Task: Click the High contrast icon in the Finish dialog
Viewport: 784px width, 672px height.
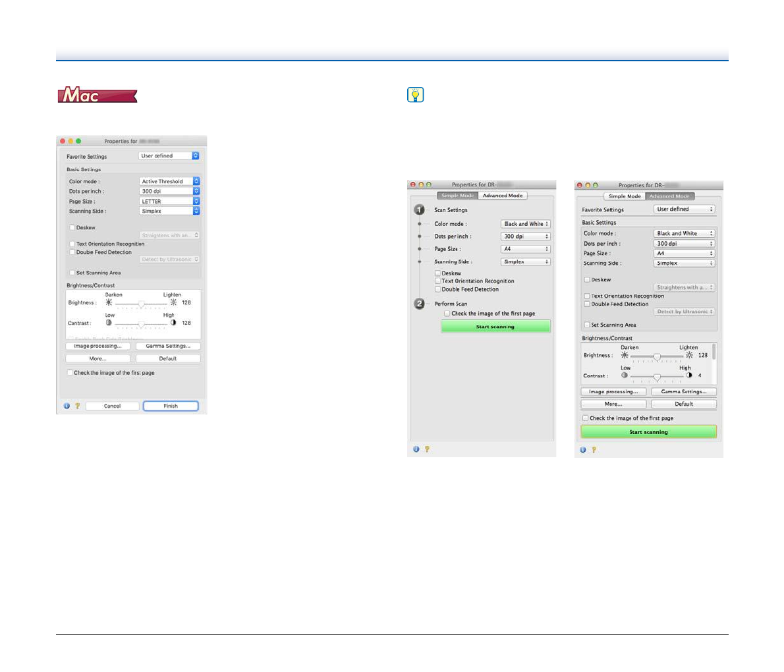Action: point(173,323)
